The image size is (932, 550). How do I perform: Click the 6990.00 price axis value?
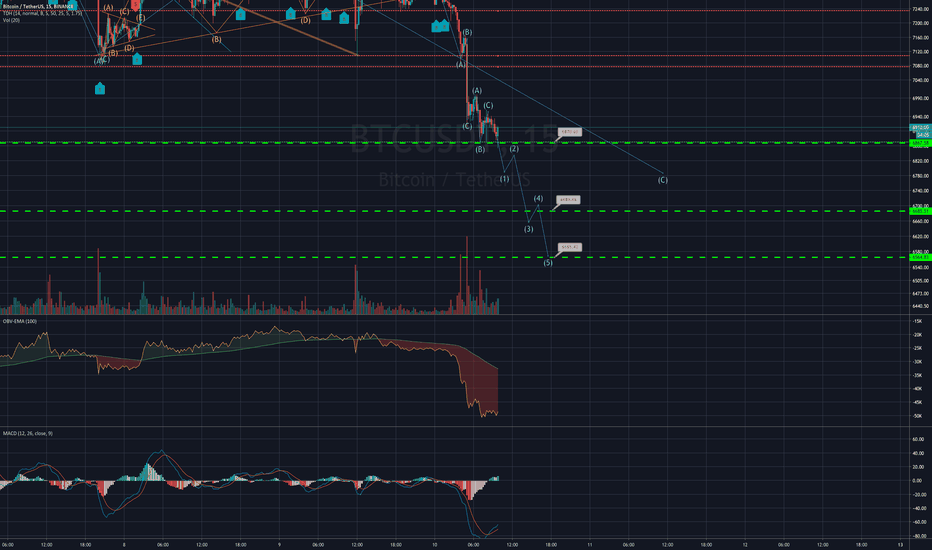[920, 99]
